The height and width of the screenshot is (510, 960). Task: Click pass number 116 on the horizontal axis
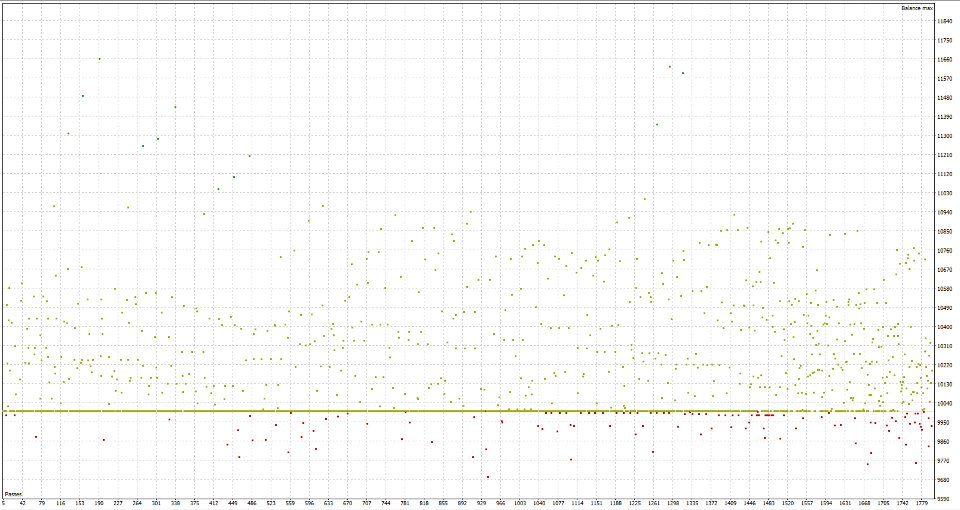(61, 503)
